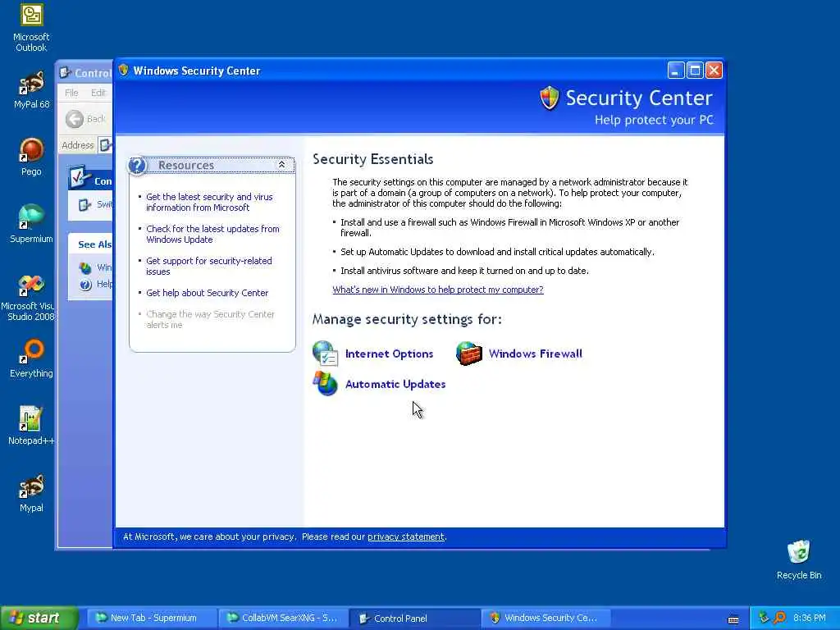Open the privacy statement link

click(x=406, y=536)
